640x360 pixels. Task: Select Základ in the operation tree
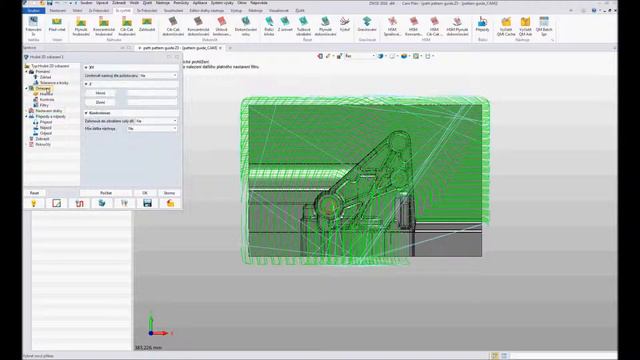45,77
